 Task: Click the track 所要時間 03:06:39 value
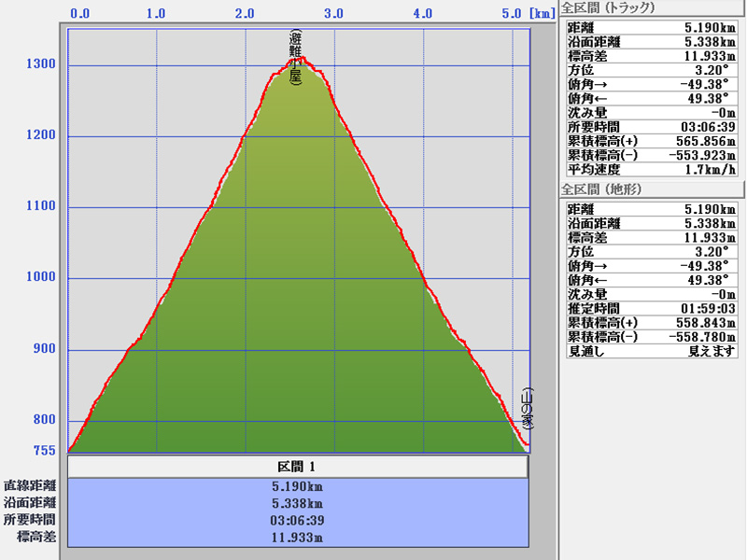(702, 126)
